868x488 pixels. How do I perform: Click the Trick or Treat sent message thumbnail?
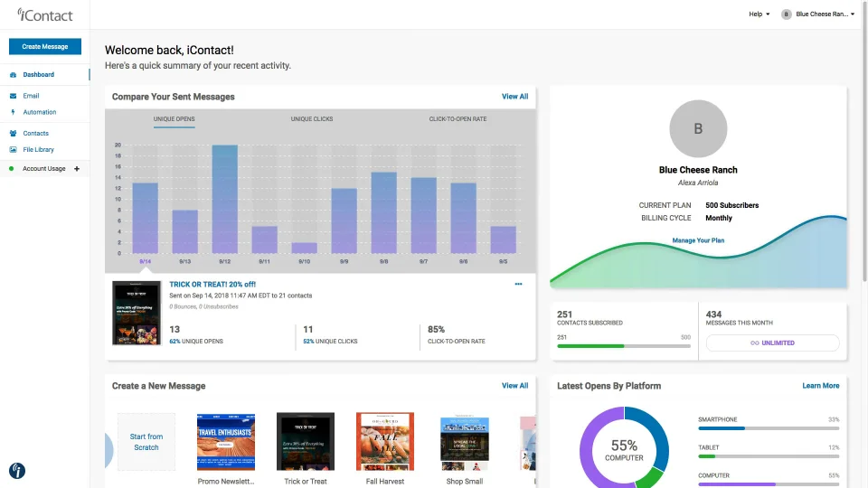click(x=137, y=314)
